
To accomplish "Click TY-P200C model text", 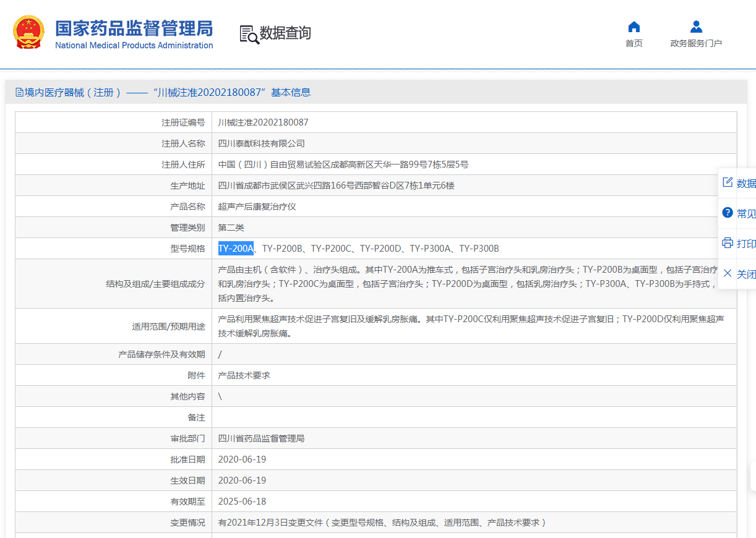I will click(x=331, y=249).
